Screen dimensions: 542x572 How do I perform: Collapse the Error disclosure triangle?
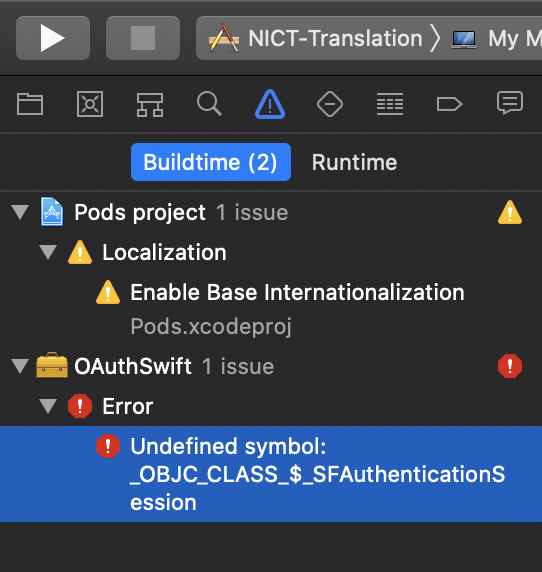48,406
